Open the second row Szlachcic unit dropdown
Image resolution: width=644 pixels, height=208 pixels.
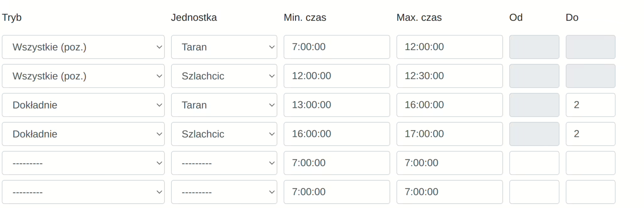pyautogui.click(x=224, y=76)
